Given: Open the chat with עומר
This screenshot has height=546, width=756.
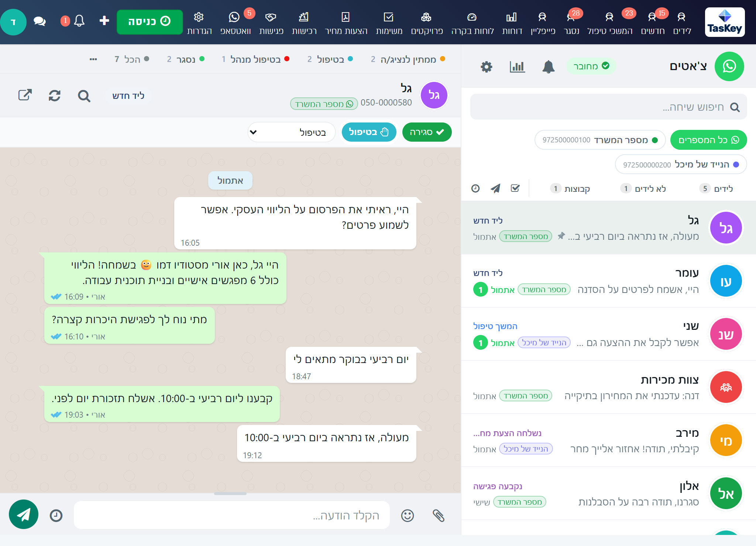Looking at the screenshot, I should pyautogui.click(x=608, y=281).
